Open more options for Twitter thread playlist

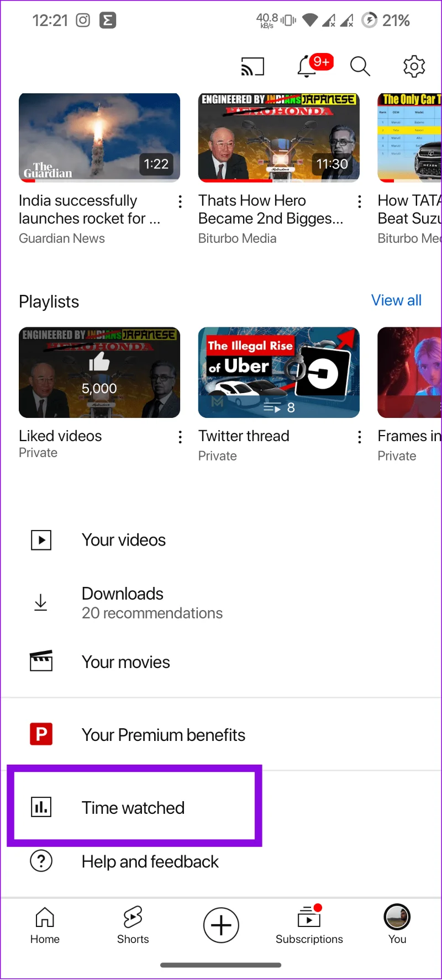tap(360, 437)
